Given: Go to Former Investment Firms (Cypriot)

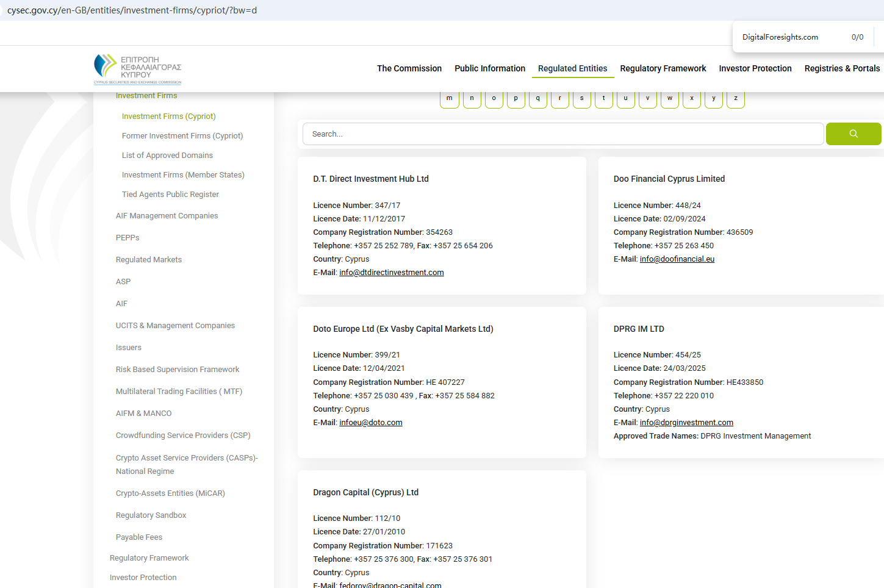Looking at the screenshot, I should (x=182, y=136).
